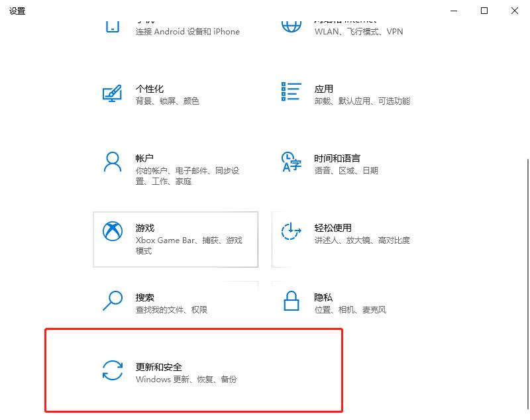Click the circular arrows icon for 更新和安全
The image size is (530, 420).
click(x=113, y=371)
